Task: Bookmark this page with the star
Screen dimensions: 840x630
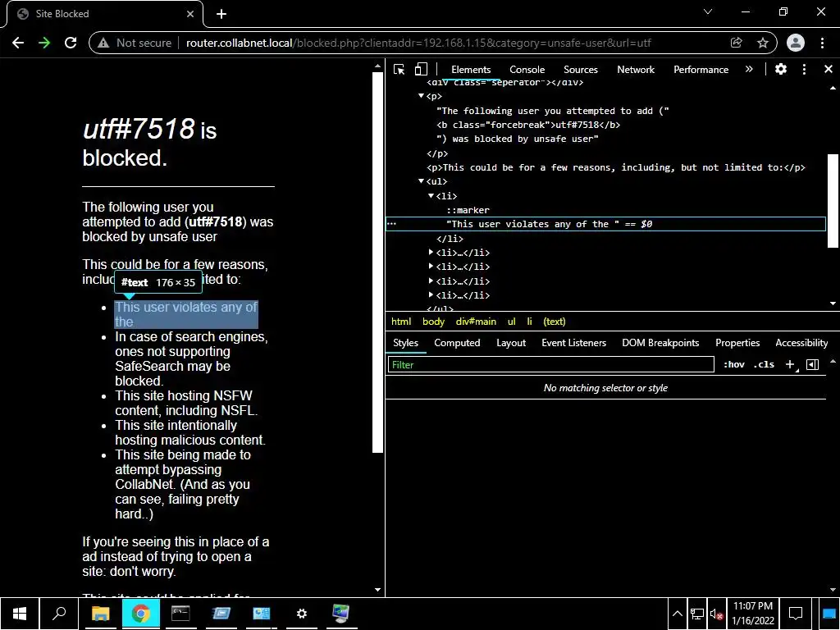Action: pos(763,43)
